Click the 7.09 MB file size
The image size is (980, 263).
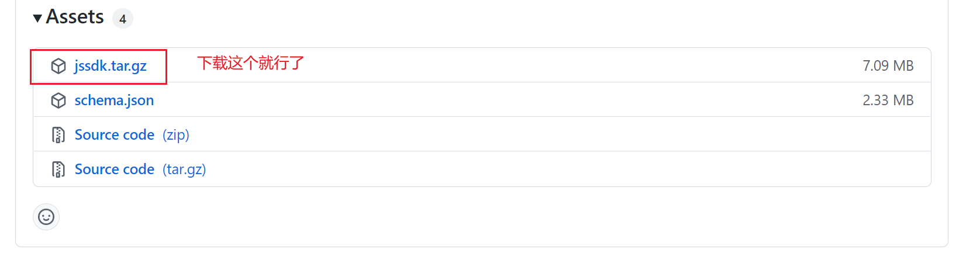coord(888,66)
